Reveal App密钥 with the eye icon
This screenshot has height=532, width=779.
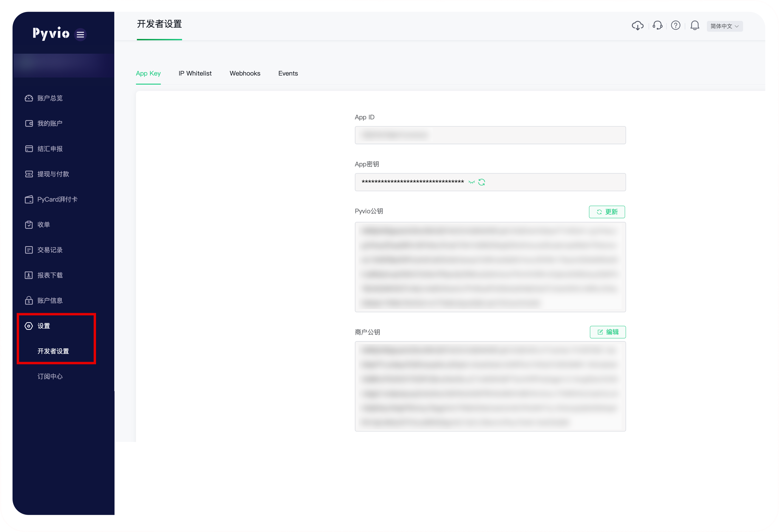(472, 182)
